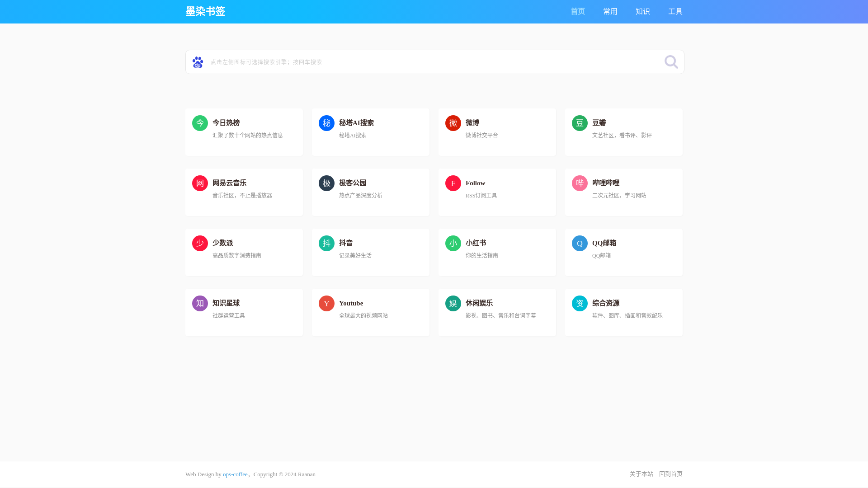
Task: Click description 二次元社区，学习网站
Action: [x=619, y=195]
